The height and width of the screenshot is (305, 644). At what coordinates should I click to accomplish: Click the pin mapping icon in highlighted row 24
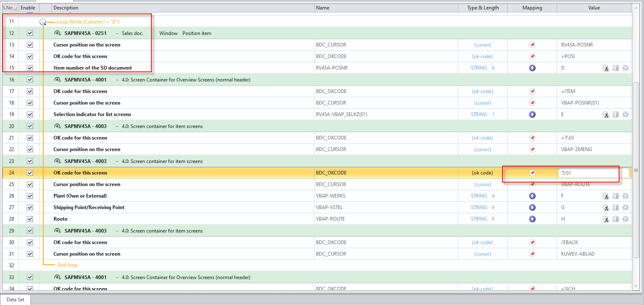pos(532,173)
